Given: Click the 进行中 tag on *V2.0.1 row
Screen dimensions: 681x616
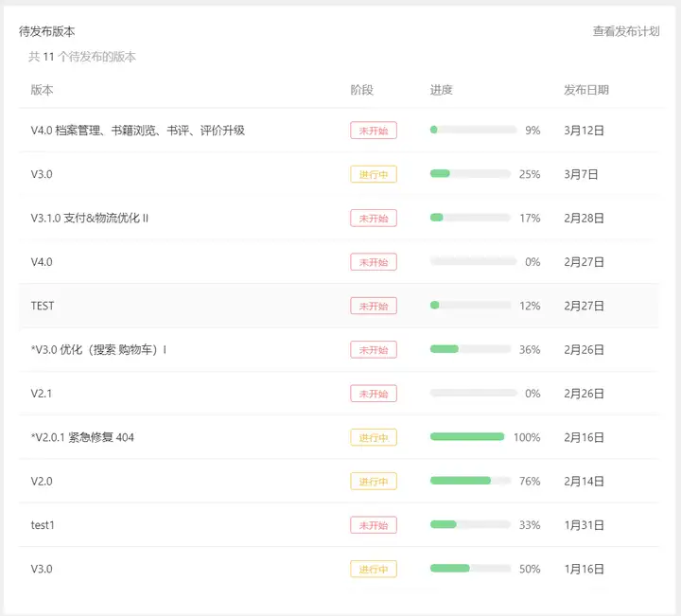Looking at the screenshot, I should [373, 437].
